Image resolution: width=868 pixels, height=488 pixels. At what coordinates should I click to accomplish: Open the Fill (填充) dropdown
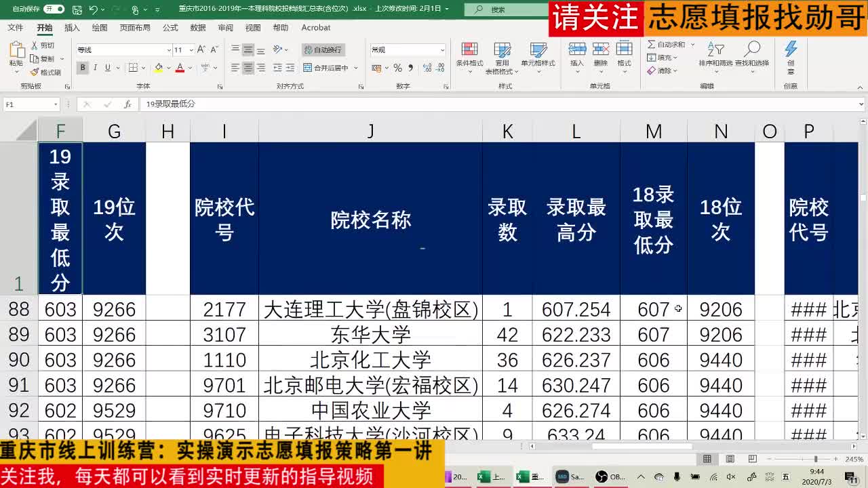pos(663,58)
